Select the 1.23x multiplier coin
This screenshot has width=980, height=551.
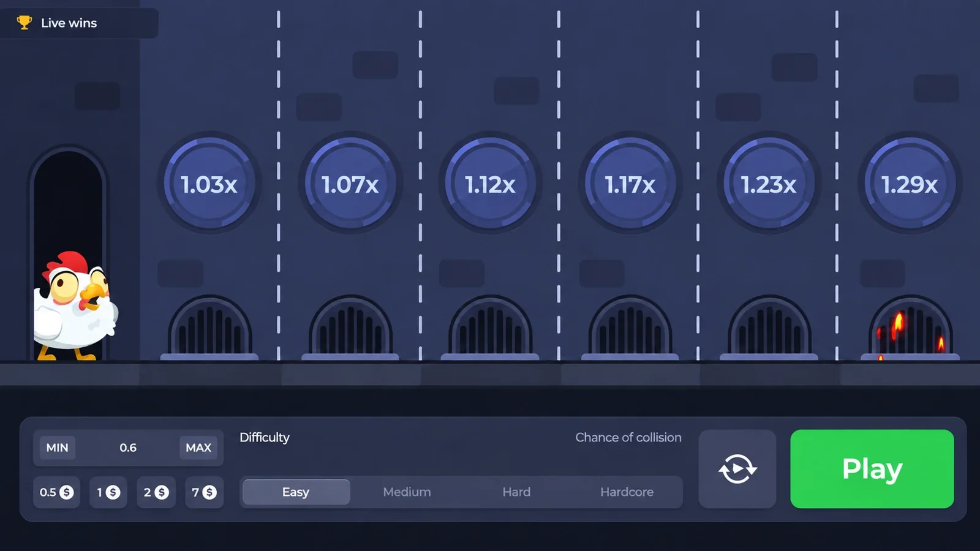tap(769, 184)
